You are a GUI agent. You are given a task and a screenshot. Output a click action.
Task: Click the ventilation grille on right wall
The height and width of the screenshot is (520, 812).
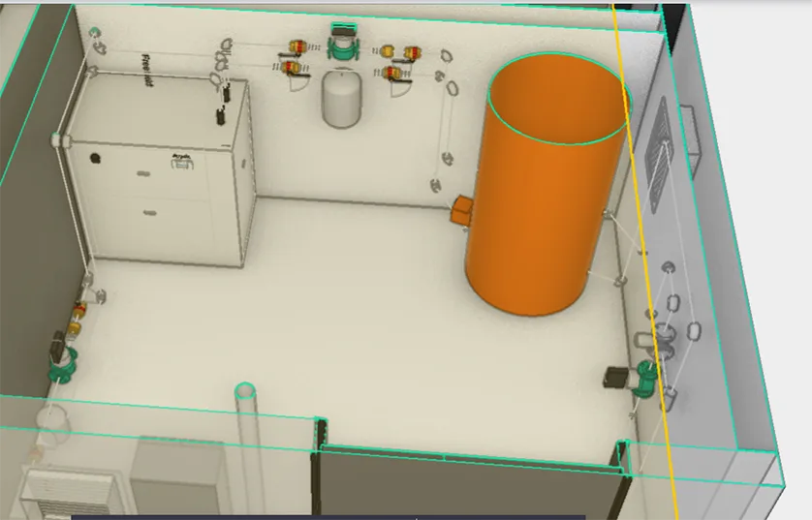(660, 153)
